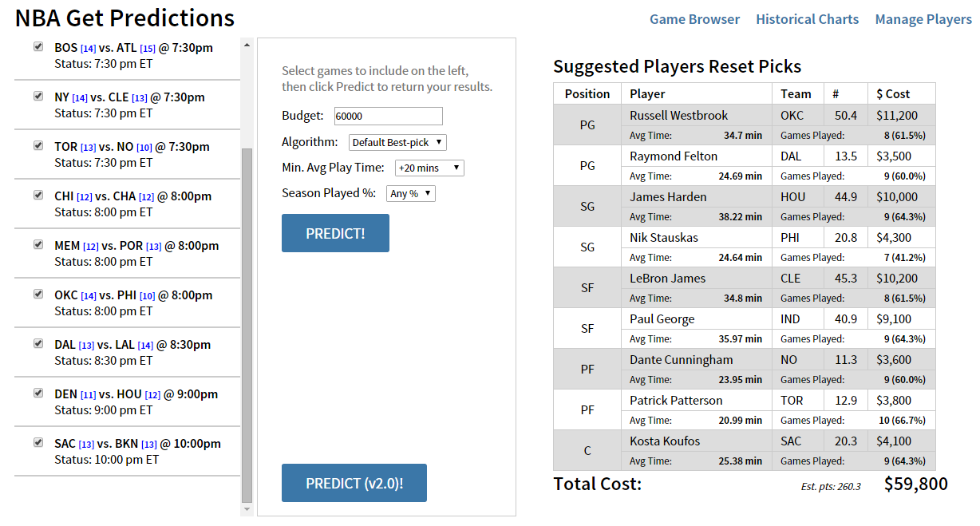Click the scrollbar up arrow
The height and width of the screenshot is (526, 980).
[247, 45]
